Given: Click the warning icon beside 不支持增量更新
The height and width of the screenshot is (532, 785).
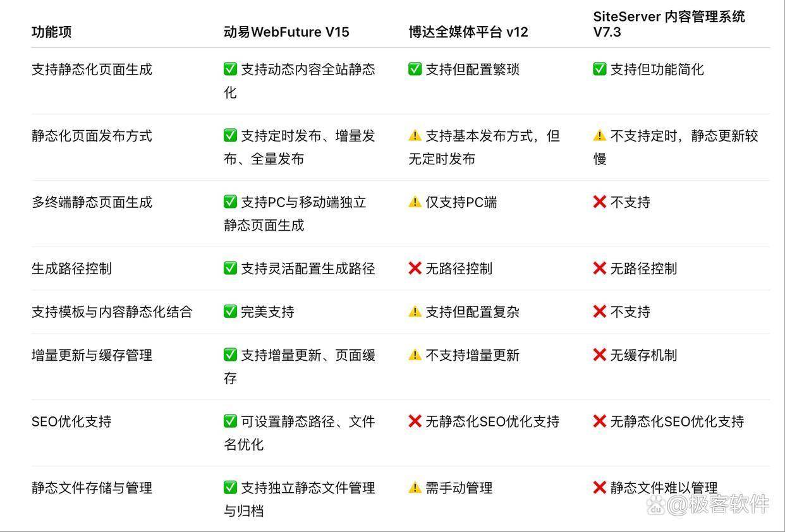Looking at the screenshot, I should coord(415,355).
